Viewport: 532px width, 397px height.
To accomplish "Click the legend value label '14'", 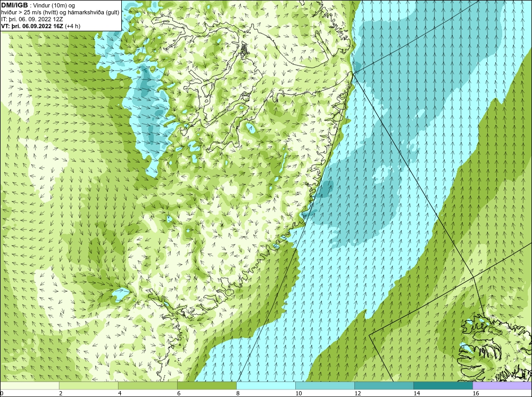I will (x=417, y=393).
